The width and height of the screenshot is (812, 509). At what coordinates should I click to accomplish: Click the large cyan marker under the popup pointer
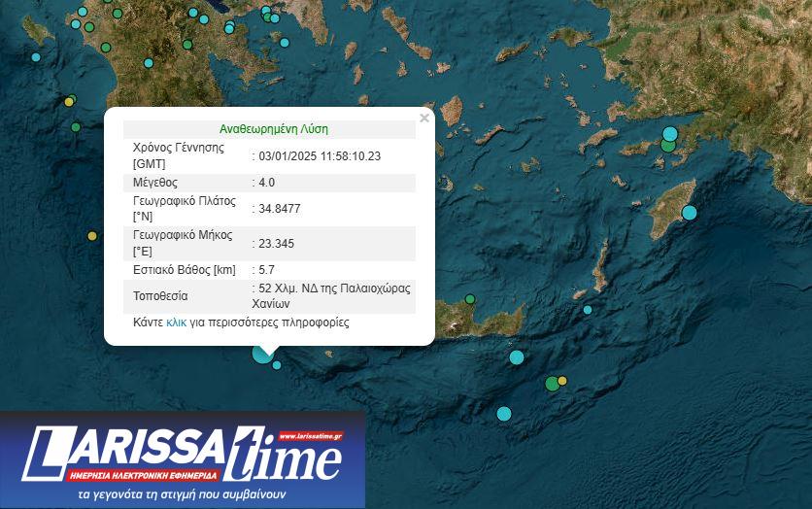point(262,355)
